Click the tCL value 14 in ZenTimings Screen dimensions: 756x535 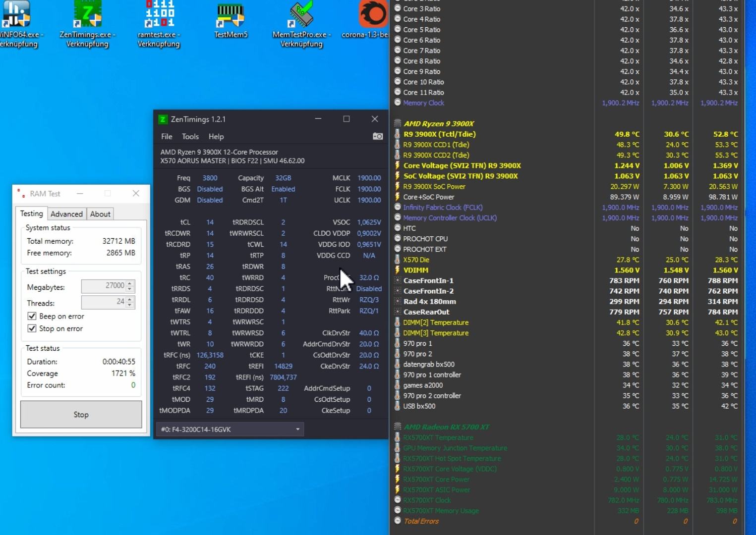210,222
